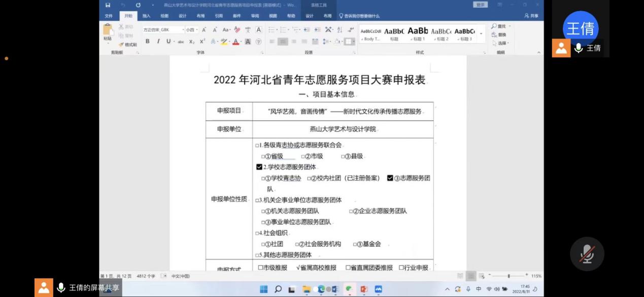Click the Save icon in title bar

(108, 5)
